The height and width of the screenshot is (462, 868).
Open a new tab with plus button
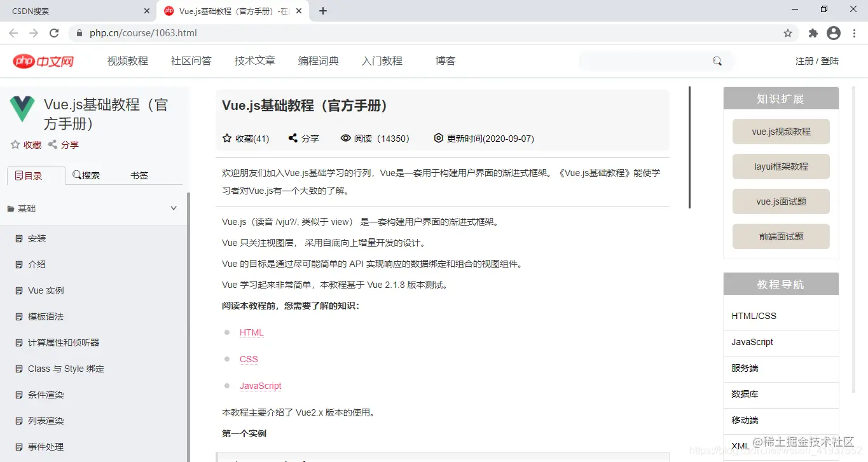coord(323,11)
